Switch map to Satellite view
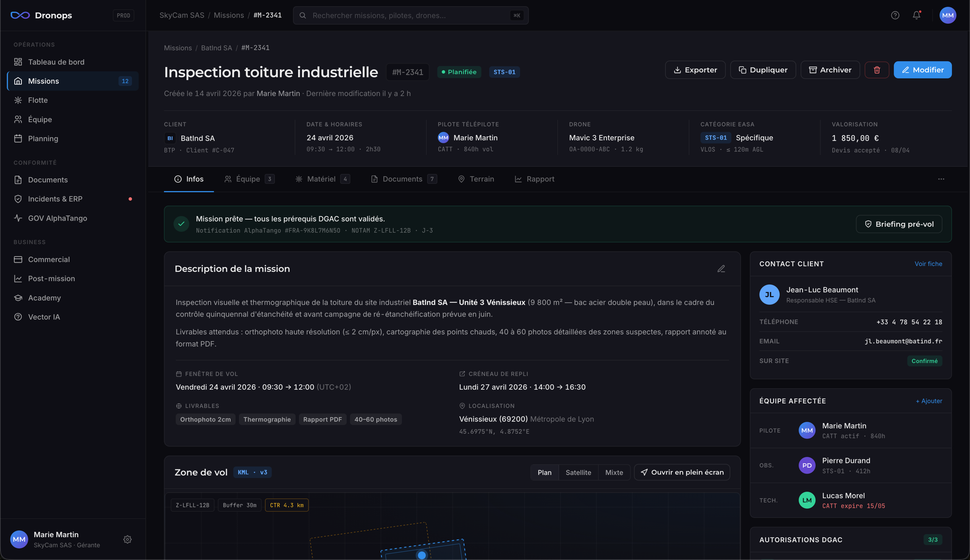This screenshot has width=970, height=560. click(x=578, y=472)
